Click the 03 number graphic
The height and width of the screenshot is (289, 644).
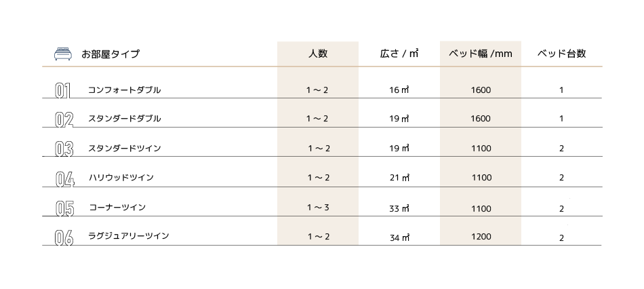pos(64,149)
